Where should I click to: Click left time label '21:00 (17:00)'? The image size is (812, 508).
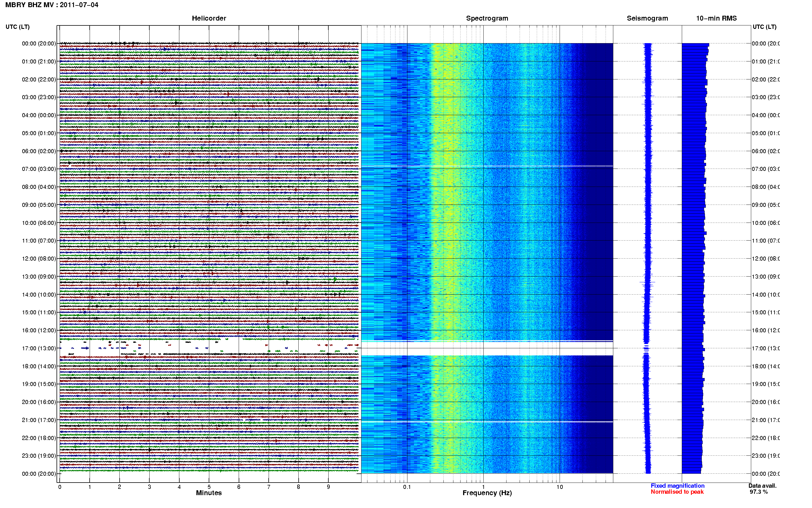(39, 420)
